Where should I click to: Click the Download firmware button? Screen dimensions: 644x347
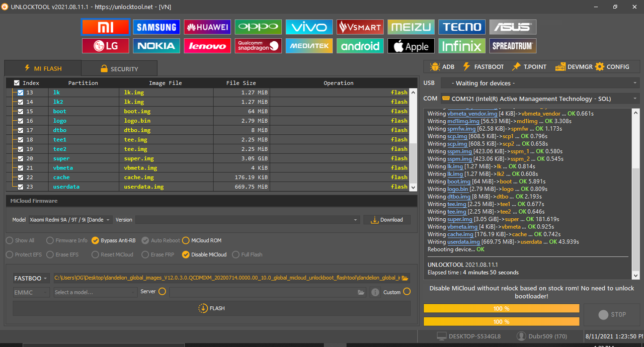coord(387,220)
